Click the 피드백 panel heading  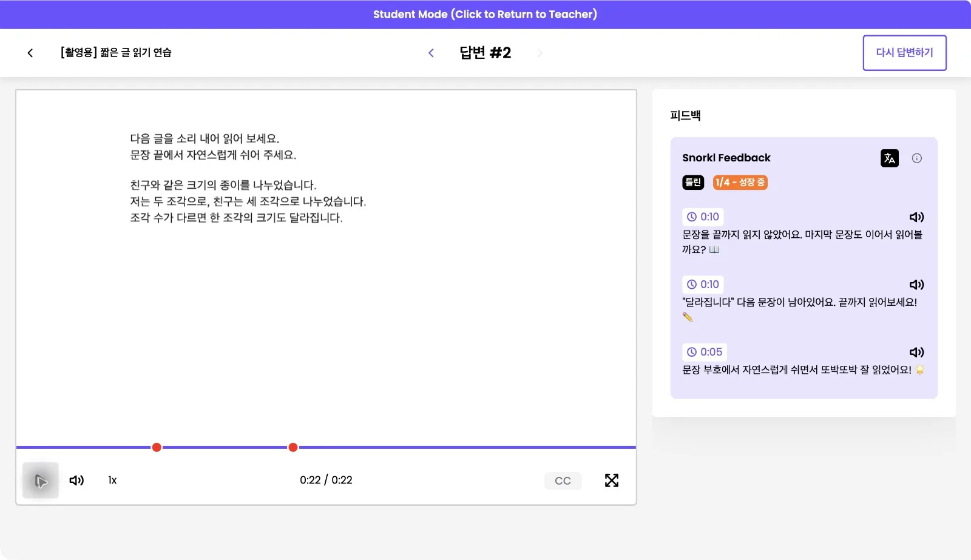[x=685, y=115]
